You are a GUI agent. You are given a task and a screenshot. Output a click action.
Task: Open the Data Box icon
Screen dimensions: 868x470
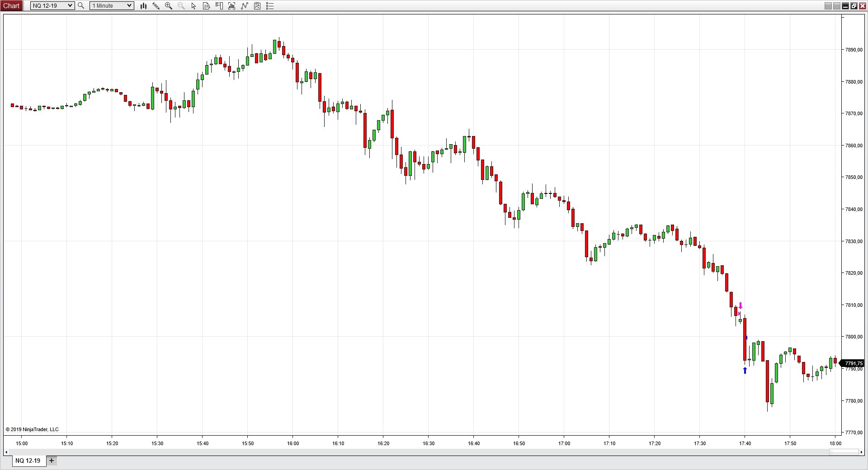click(207, 6)
